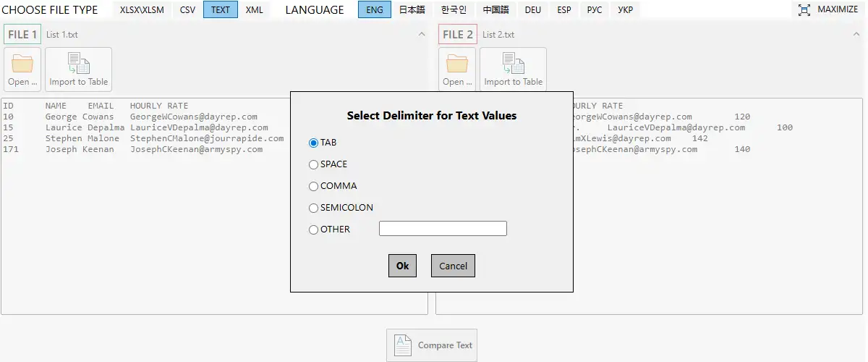
Task: Click the Compare Text document icon
Action: tap(404, 345)
